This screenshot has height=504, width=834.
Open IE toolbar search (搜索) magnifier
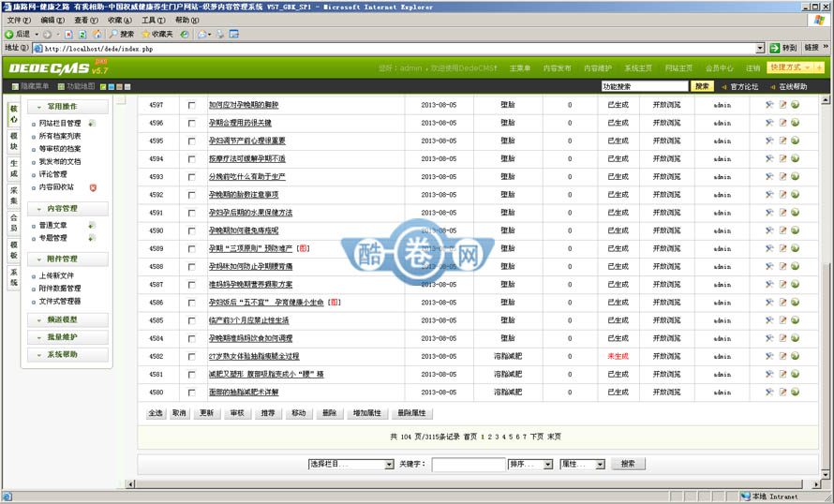click(x=113, y=34)
